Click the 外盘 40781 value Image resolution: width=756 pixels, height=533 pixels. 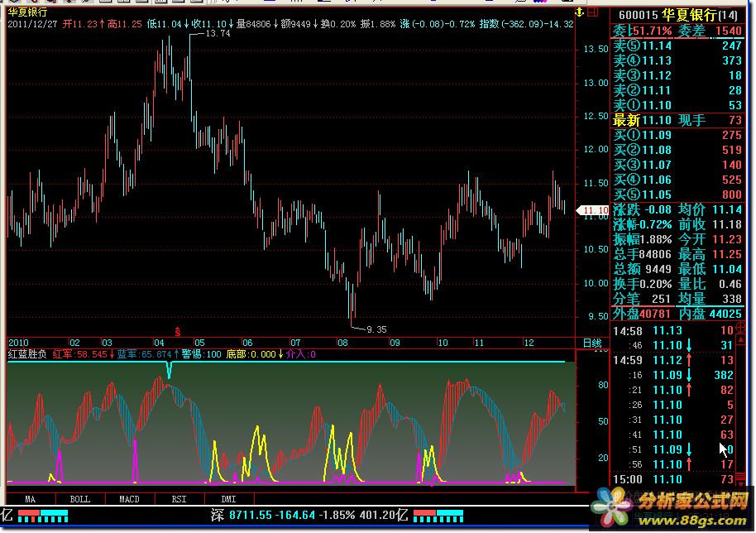coord(642,314)
